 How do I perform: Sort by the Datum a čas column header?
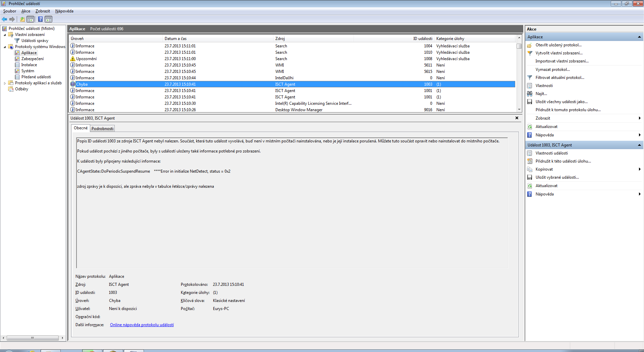click(x=218, y=39)
